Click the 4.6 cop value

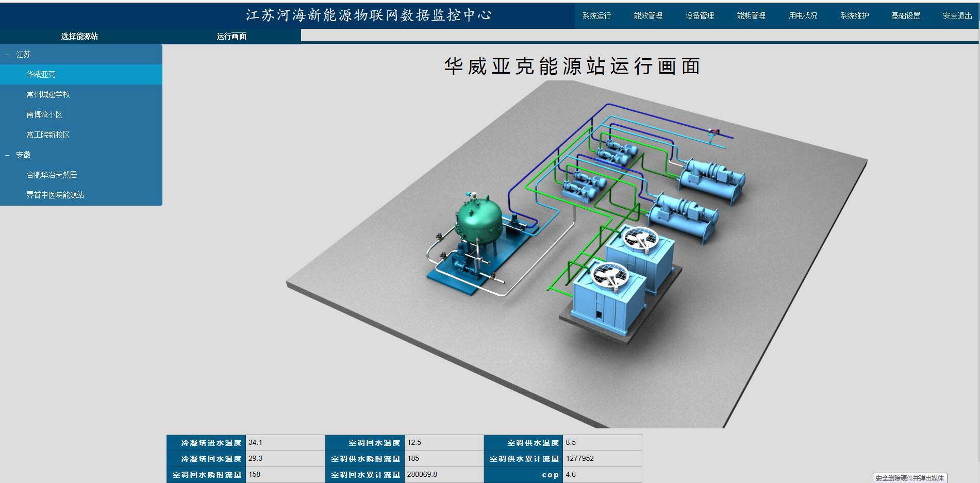coord(571,474)
